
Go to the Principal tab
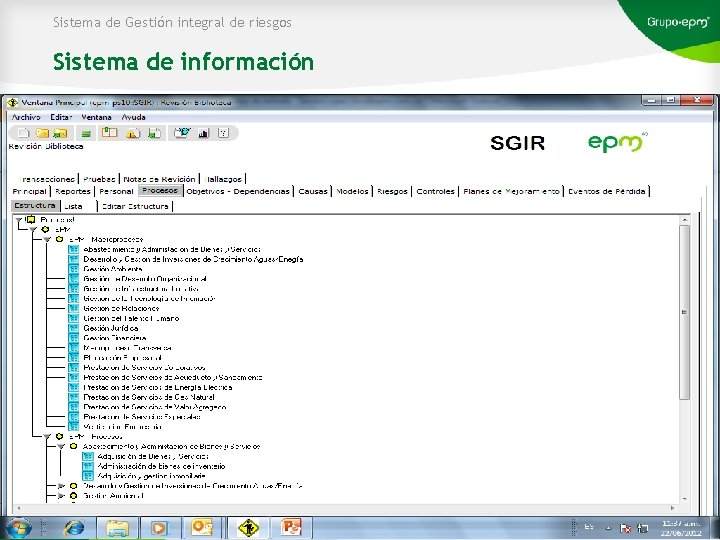pos(30,191)
